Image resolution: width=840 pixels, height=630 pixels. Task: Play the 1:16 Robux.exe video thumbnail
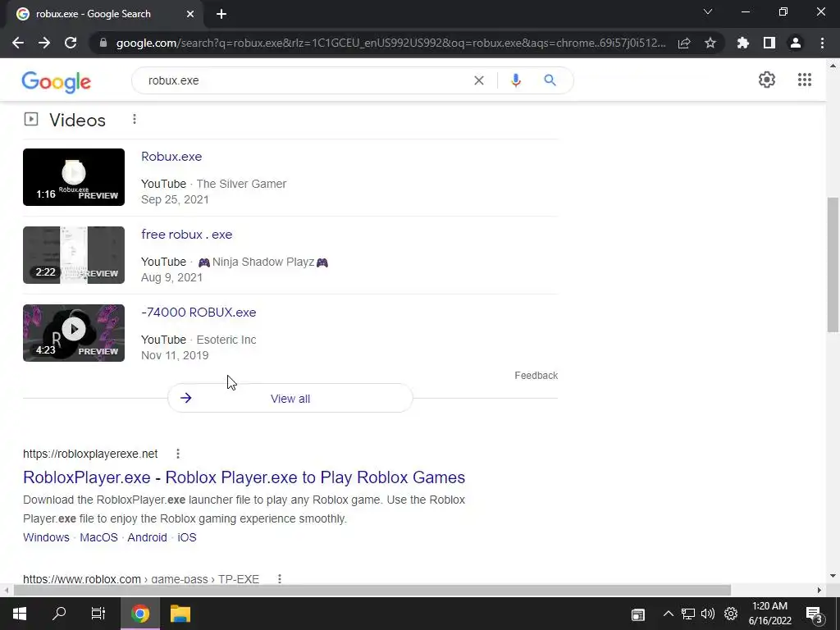[x=74, y=177]
